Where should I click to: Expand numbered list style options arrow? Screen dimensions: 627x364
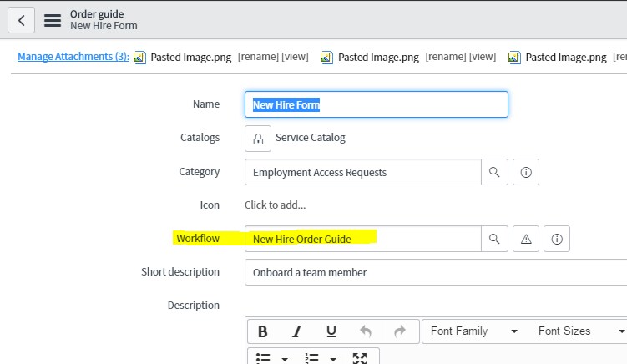333,359
